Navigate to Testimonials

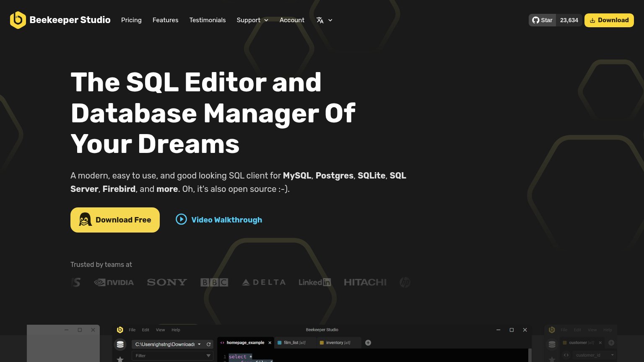coord(208,20)
